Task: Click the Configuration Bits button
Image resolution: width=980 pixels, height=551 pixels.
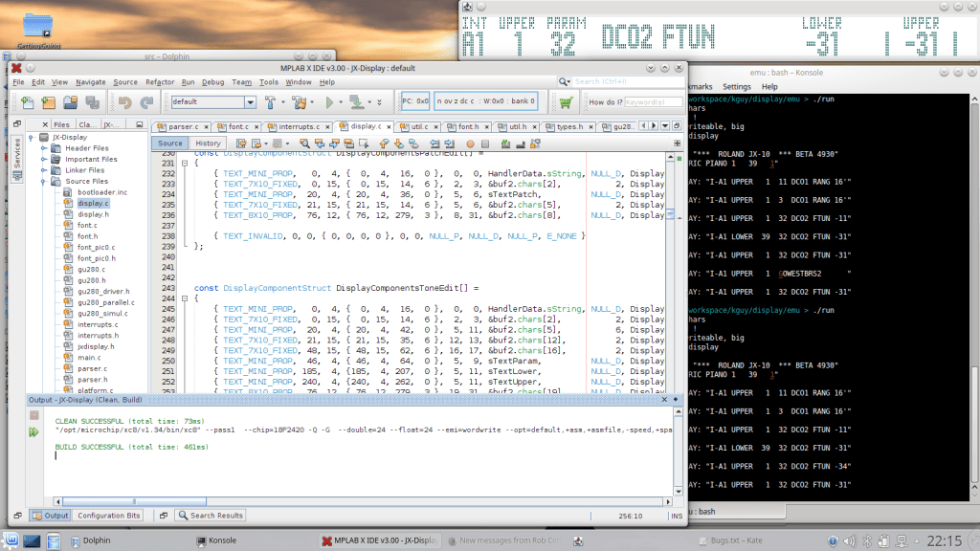Action: point(108,516)
